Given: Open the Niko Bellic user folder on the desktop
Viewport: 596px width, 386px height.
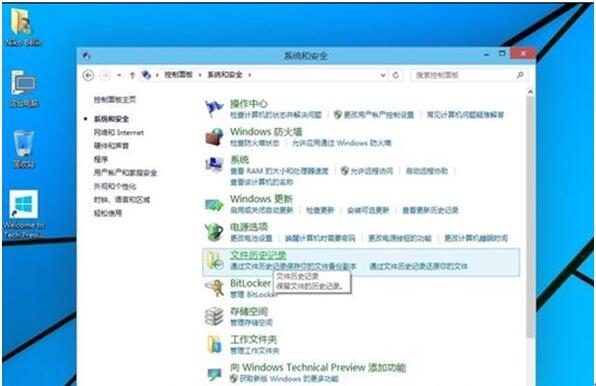Looking at the screenshot, I should click(x=22, y=26).
